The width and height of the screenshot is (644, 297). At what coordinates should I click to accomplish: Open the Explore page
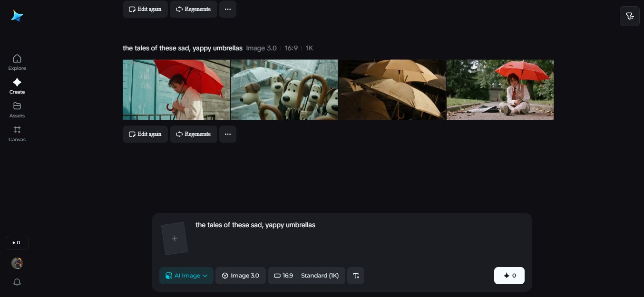(17, 62)
